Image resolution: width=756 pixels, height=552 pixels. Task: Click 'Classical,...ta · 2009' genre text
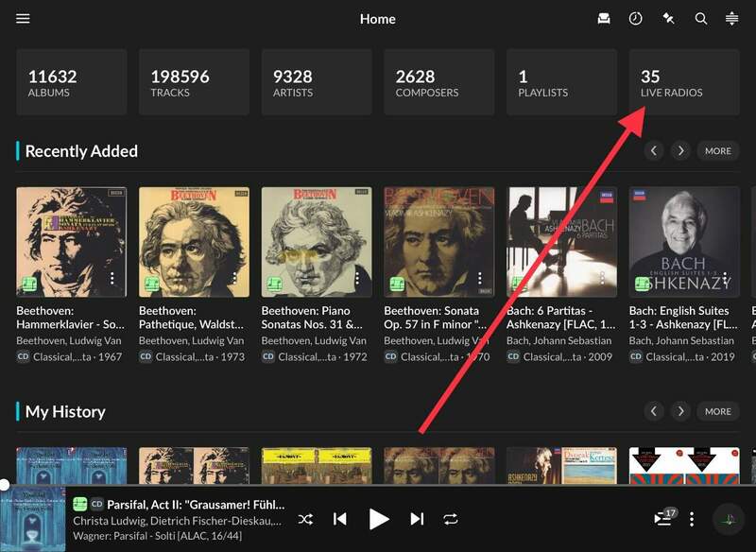(x=568, y=356)
